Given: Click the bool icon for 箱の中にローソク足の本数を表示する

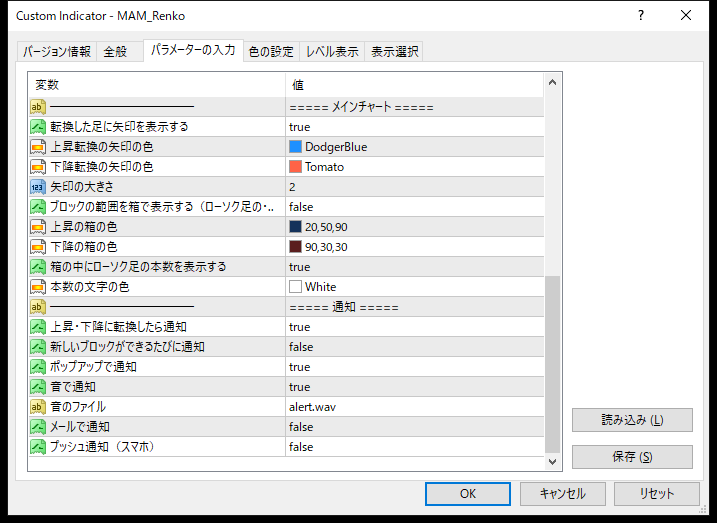Looking at the screenshot, I should pos(38,267).
